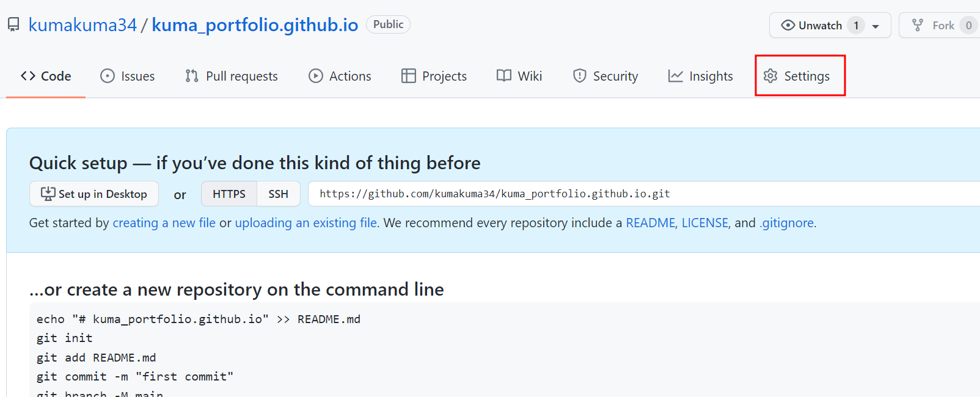Select the HTTPS clone option
The image size is (980, 397).
click(x=229, y=194)
